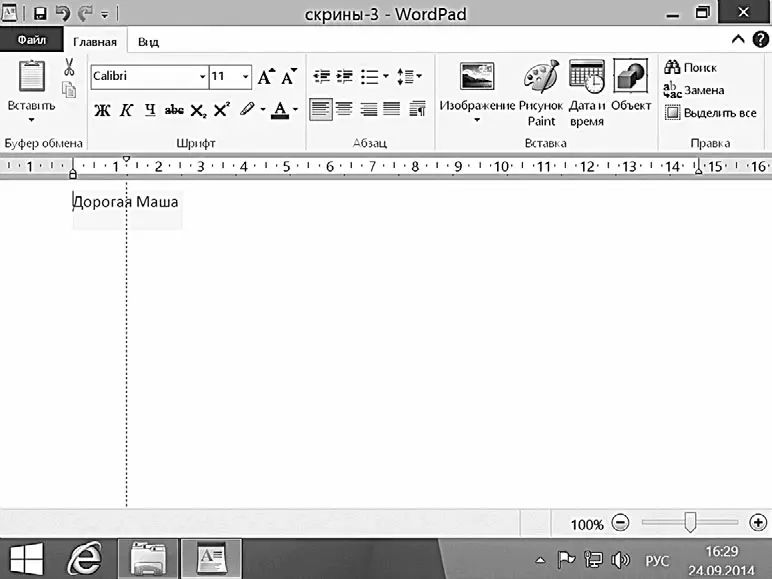
Task: Align text to the left
Action: click(321, 109)
